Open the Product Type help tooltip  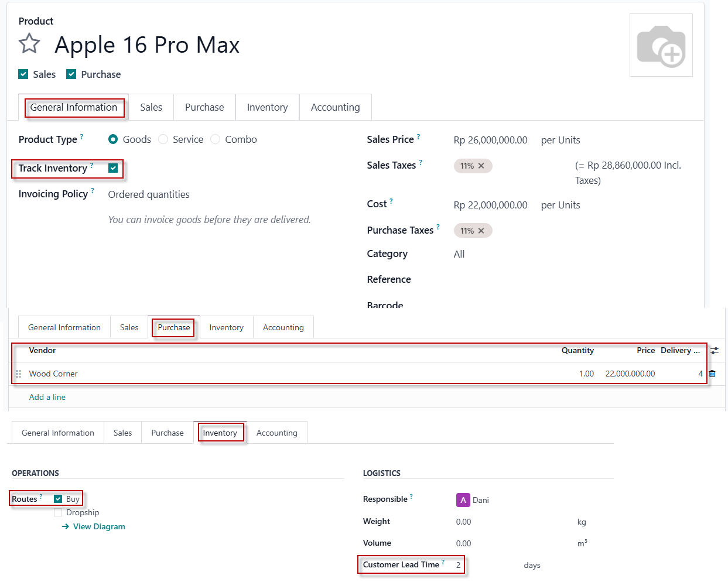click(x=82, y=136)
